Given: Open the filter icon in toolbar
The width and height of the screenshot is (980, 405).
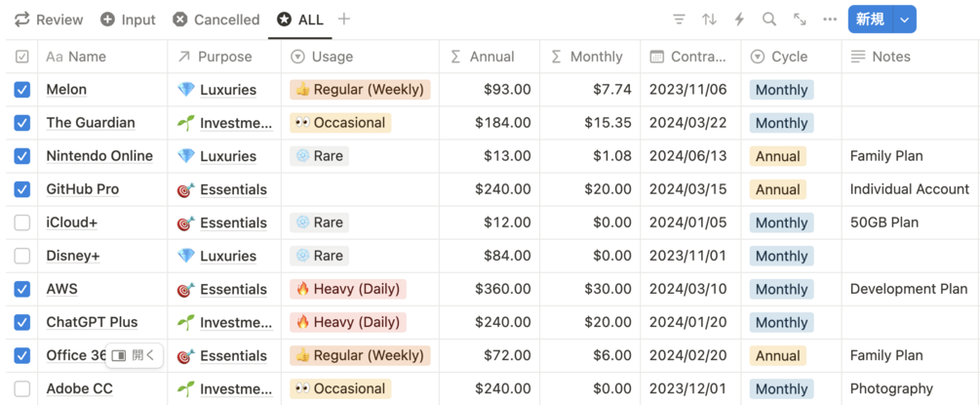Looking at the screenshot, I should pos(680,20).
